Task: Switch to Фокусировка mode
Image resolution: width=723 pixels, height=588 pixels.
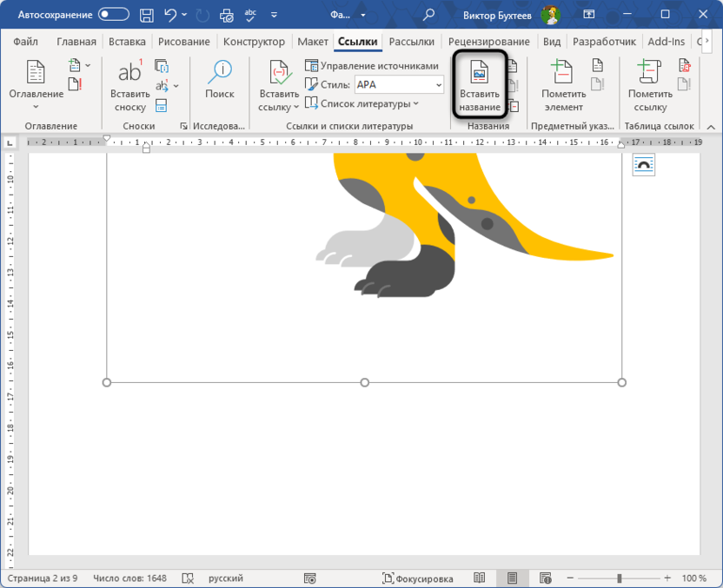Action: pos(418,578)
